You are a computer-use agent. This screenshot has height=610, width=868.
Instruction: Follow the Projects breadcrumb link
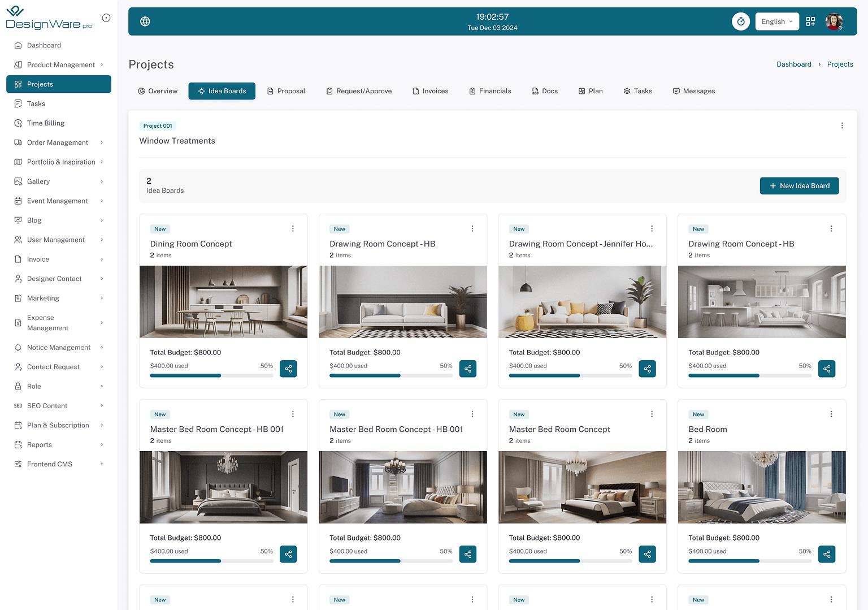[x=840, y=64]
